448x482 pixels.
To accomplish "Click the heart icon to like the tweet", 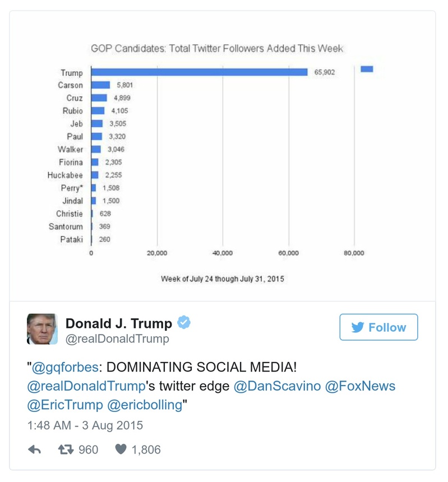I will [x=119, y=449].
